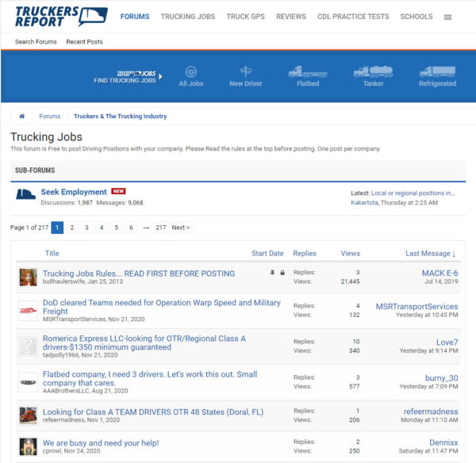
Task: Go to page 2
Action: [72, 228]
